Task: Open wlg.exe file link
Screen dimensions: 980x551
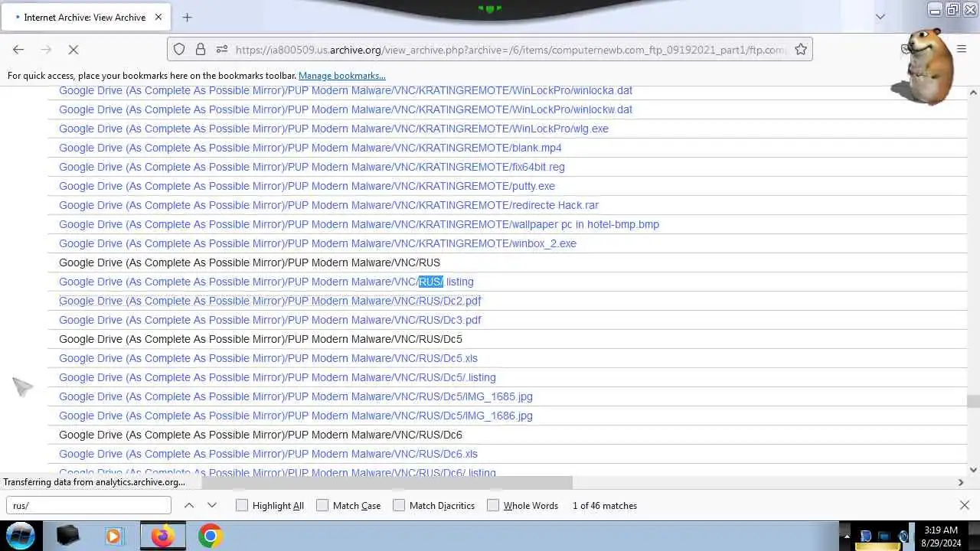Action: 334,129
